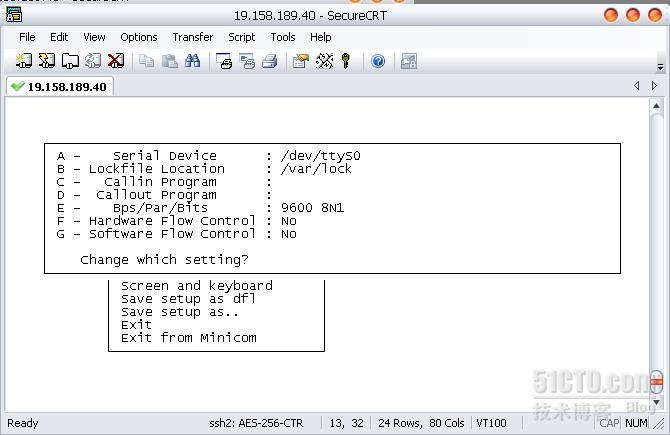This screenshot has height=435, width=670.
Task: Click '24 Rows, 80 Cols' status entry
Action: 421,423
